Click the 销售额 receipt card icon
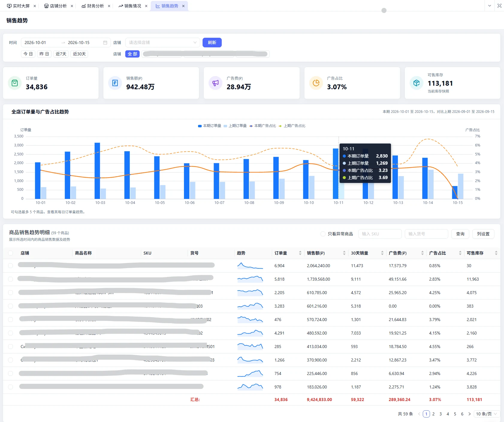The height and width of the screenshot is (422, 504). click(115, 83)
